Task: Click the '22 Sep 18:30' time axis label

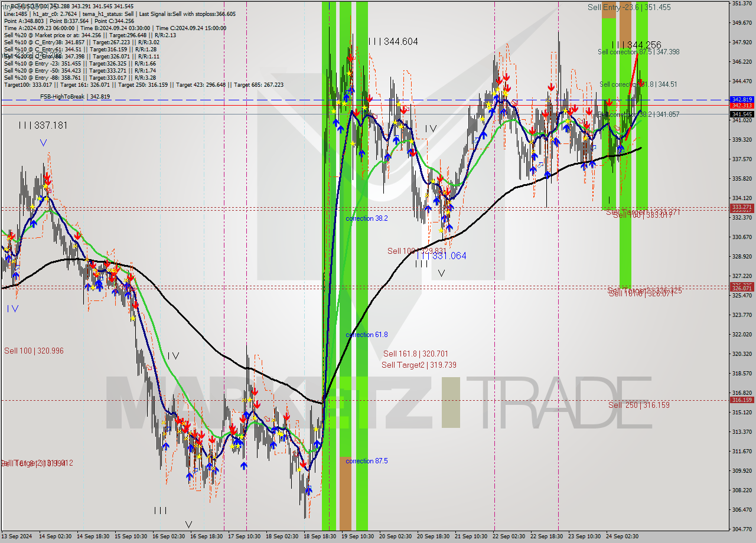Action: [x=546, y=536]
